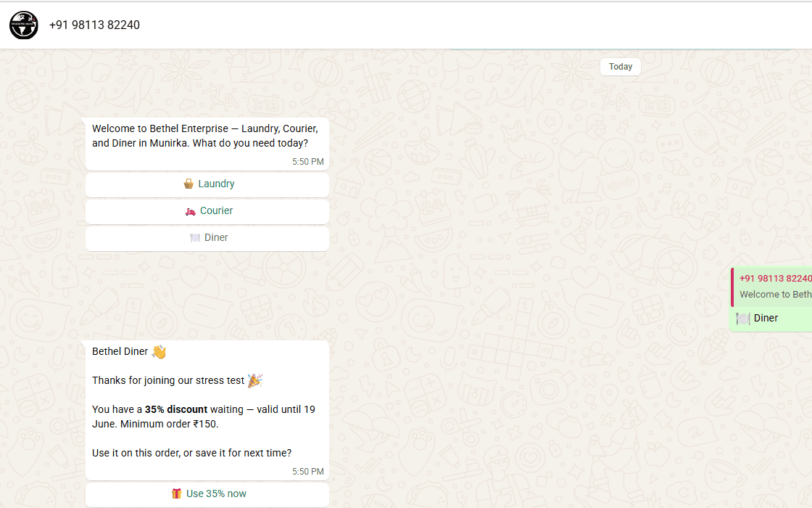812x508 pixels.
Task: Choose the Laundry quick reply button
Action: (207, 184)
